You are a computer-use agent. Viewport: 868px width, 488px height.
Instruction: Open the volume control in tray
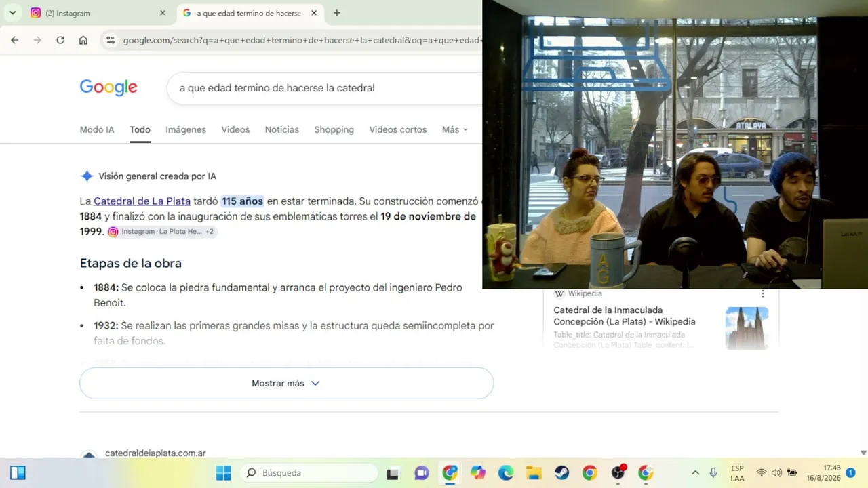pyautogui.click(x=776, y=473)
